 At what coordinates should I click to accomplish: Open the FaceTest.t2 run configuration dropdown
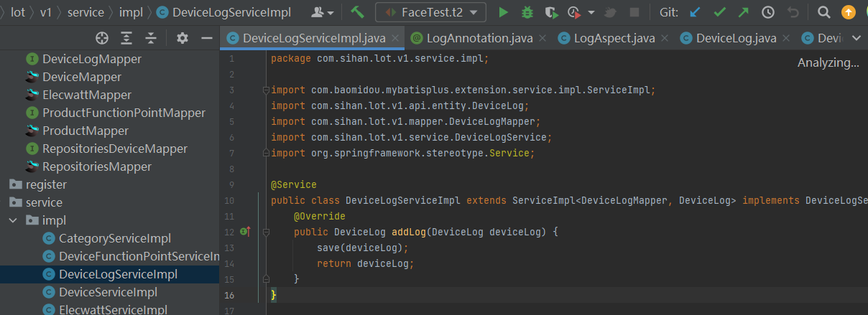click(430, 12)
